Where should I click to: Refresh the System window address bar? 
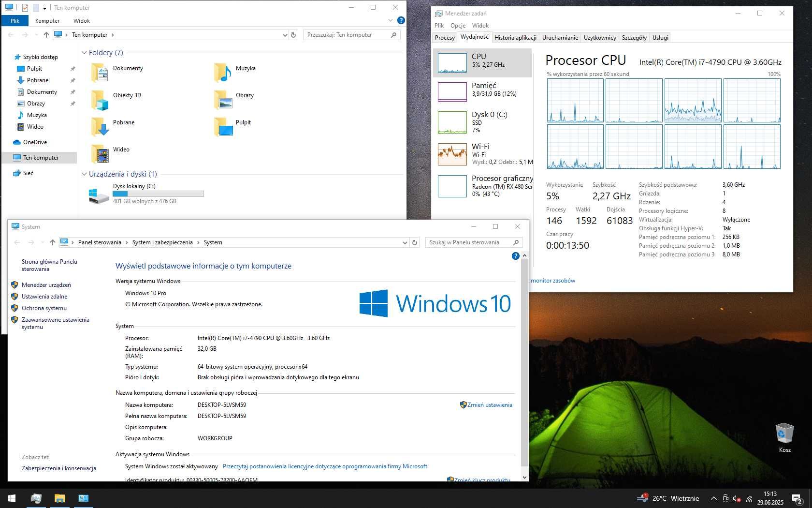coord(414,242)
